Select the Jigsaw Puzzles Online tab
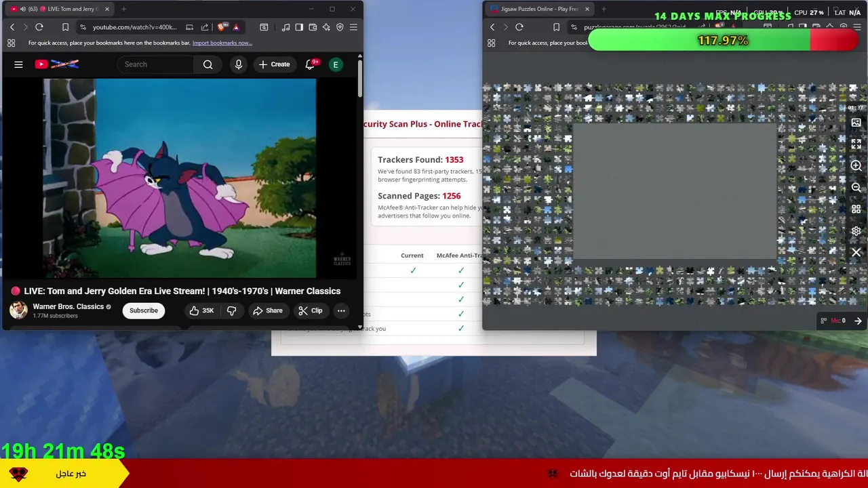Viewport: 868px width, 488px height. [539, 9]
